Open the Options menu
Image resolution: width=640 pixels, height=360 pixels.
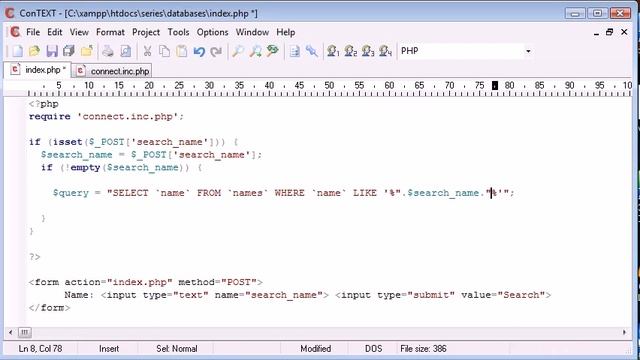212,32
